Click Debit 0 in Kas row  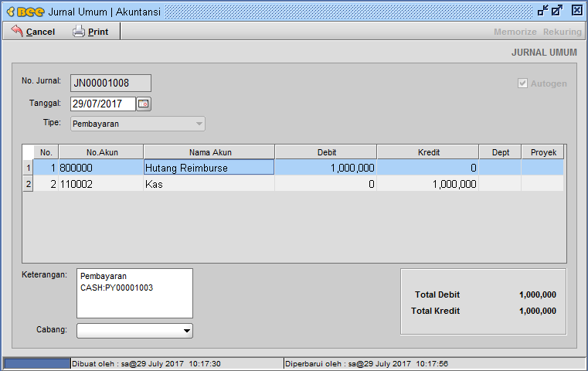(325, 184)
